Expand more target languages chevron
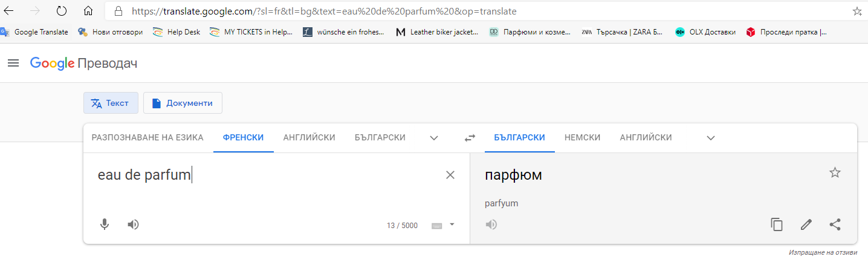 pos(711,138)
